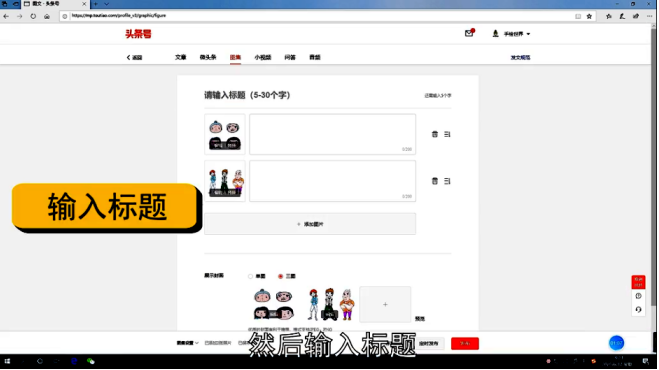Image resolution: width=659 pixels, height=370 pixels.
Task: Click the 预览 preview link
Action: point(420,319)
